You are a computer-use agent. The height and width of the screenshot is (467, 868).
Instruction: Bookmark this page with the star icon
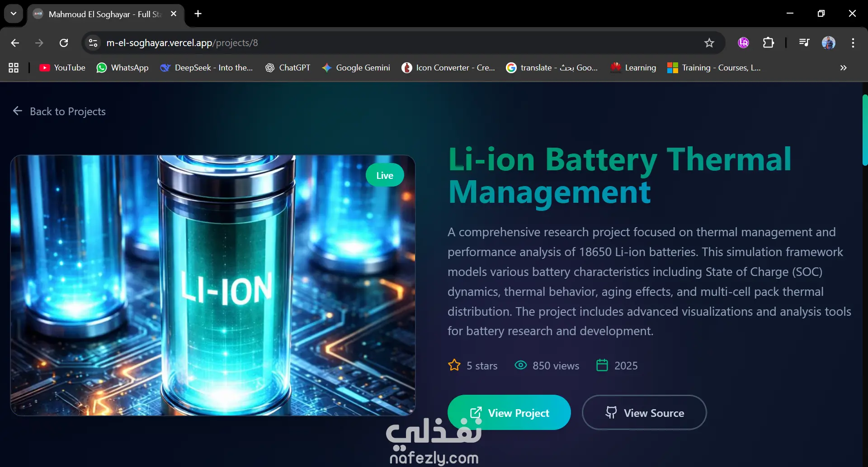pyautogui.click(x=709, y=43)
